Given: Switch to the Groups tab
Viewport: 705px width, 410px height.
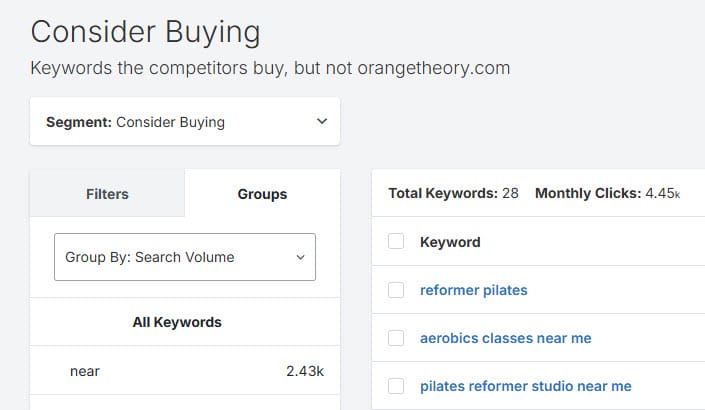Looking at the screenshot, I should [x=262, y=194].
